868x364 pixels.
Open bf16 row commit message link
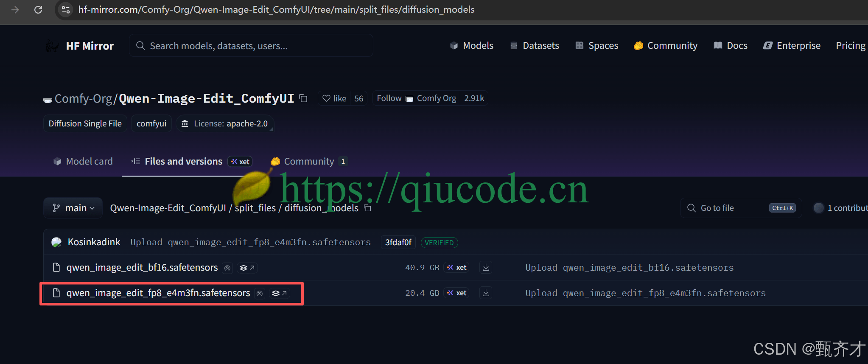click(x=630, y=268)
